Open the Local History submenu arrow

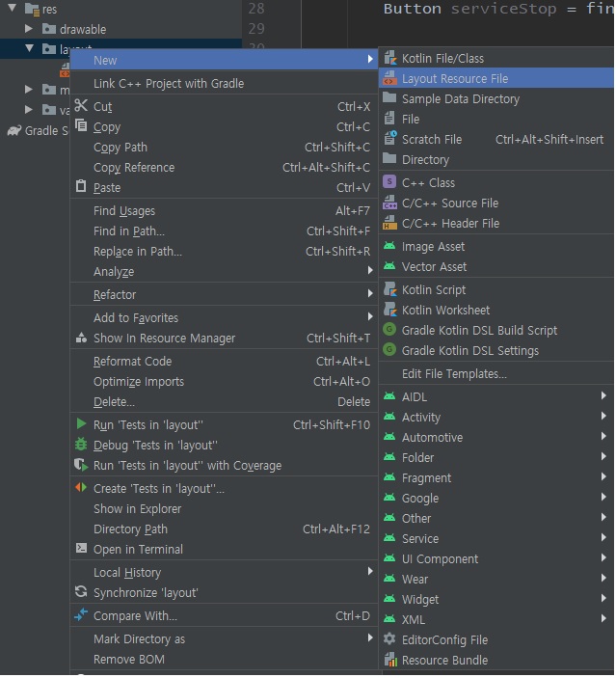pyautogui.click(x=370, y=572)
